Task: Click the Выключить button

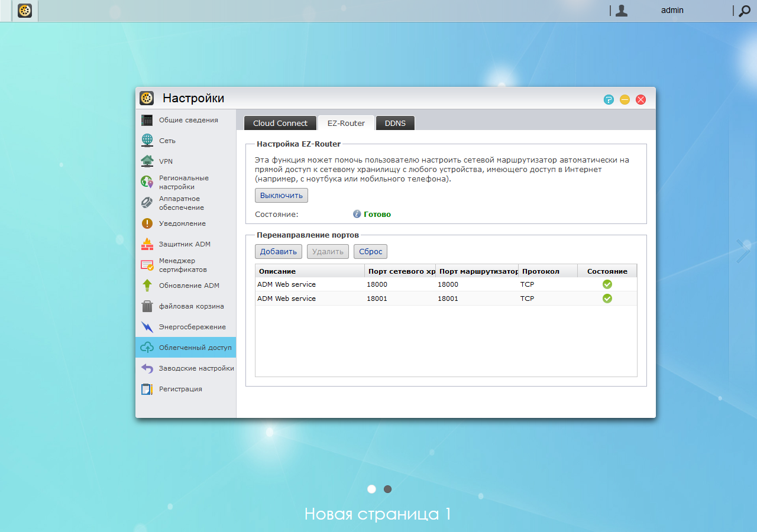Action: pyautogui.click(x=282, y=195)
